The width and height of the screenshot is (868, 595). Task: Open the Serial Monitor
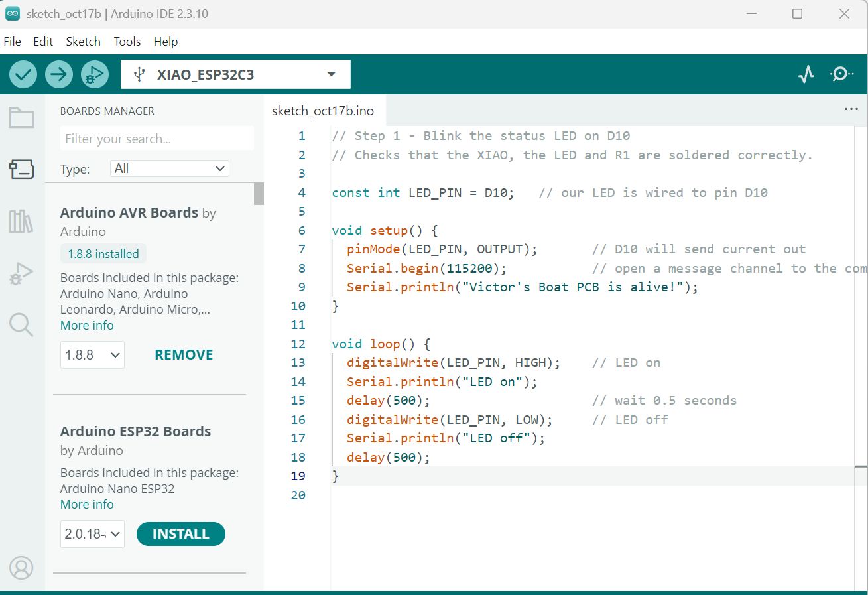[x=842, y=74]
